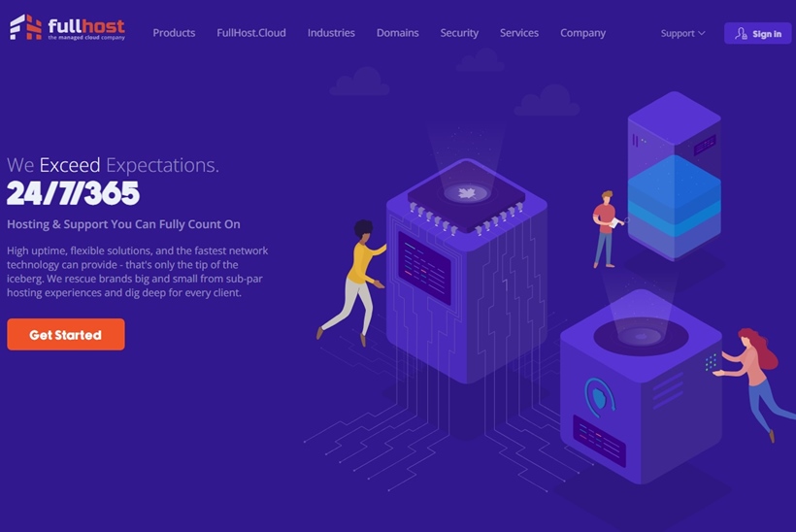Open the Products menu

174,33
